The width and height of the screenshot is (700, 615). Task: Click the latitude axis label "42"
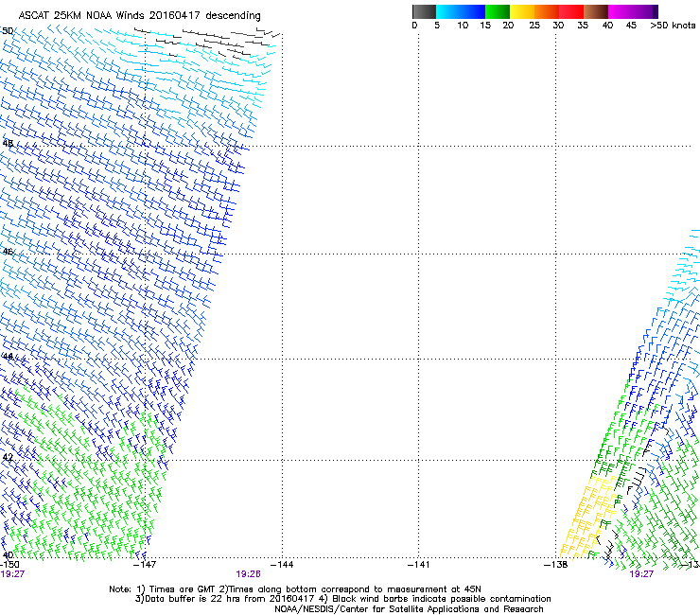[x=8, y=457]
